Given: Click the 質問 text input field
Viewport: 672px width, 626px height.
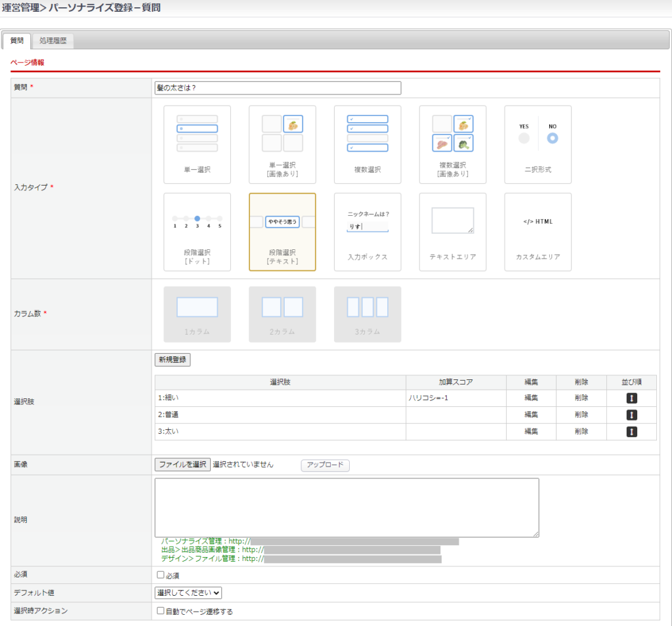Looking at the screenshot, I should point(278,88).
